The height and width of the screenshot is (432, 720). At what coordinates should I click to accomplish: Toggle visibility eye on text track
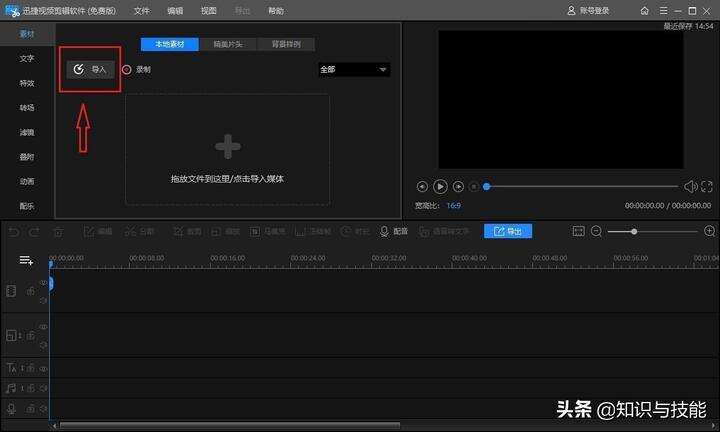[x=43, y=368]
